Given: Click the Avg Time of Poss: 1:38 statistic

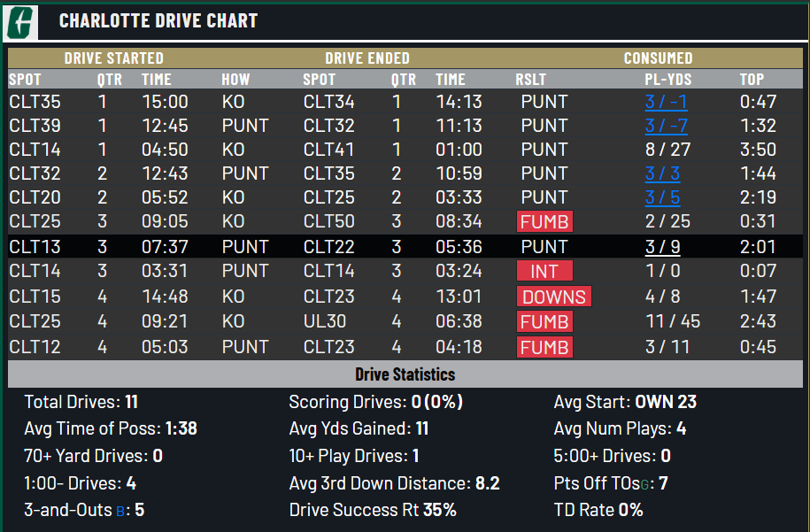Looking at the screenshot, I should click(x=111, y=428).
